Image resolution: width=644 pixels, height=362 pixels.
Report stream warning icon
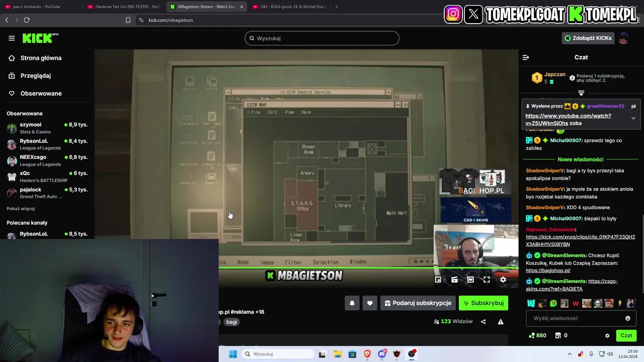(501, 322)
